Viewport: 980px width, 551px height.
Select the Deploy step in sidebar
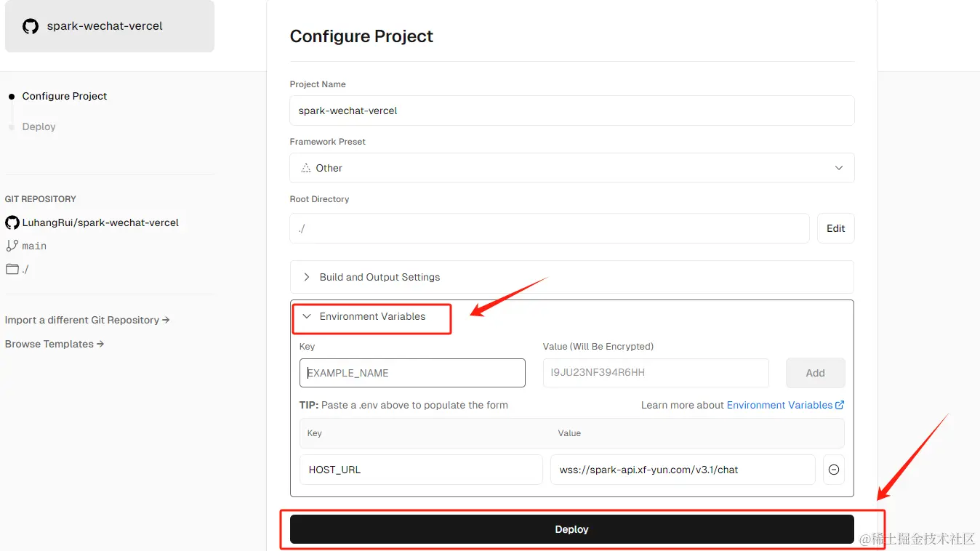coord(39,126)
